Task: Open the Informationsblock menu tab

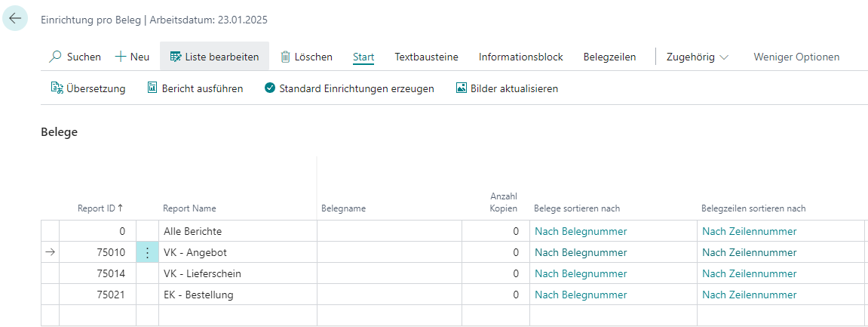Action: tap(520, 57)
